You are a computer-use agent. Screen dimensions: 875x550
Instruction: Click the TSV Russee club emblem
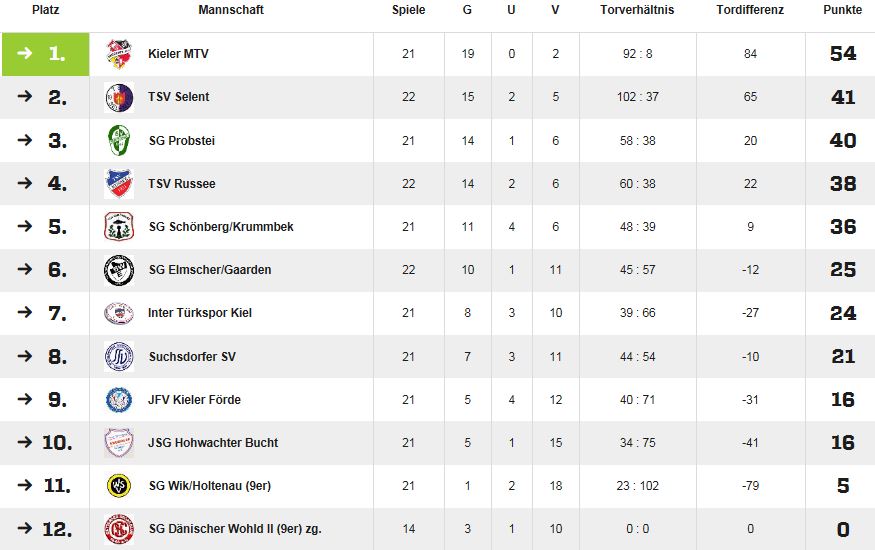point(119,184)
